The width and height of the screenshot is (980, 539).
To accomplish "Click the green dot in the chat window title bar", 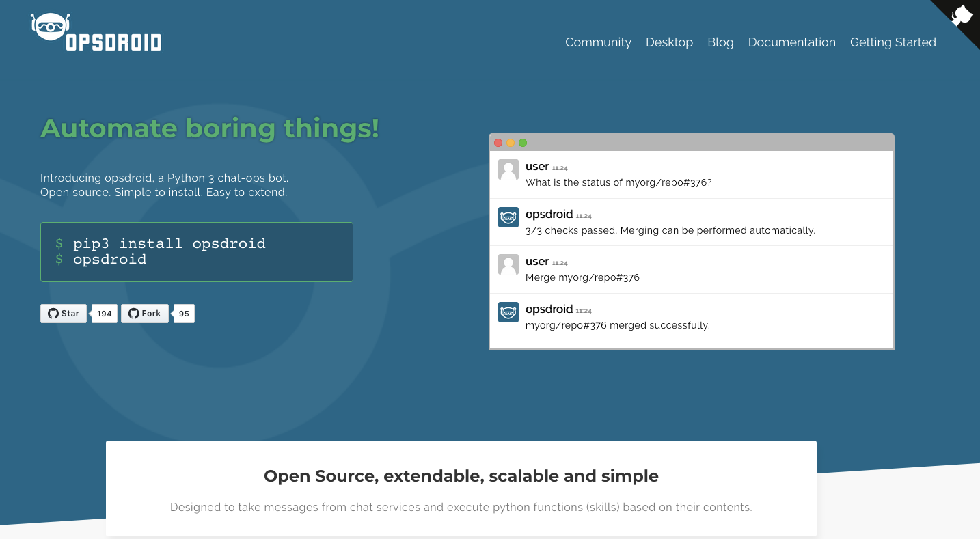I will click(x=523, y=143).
